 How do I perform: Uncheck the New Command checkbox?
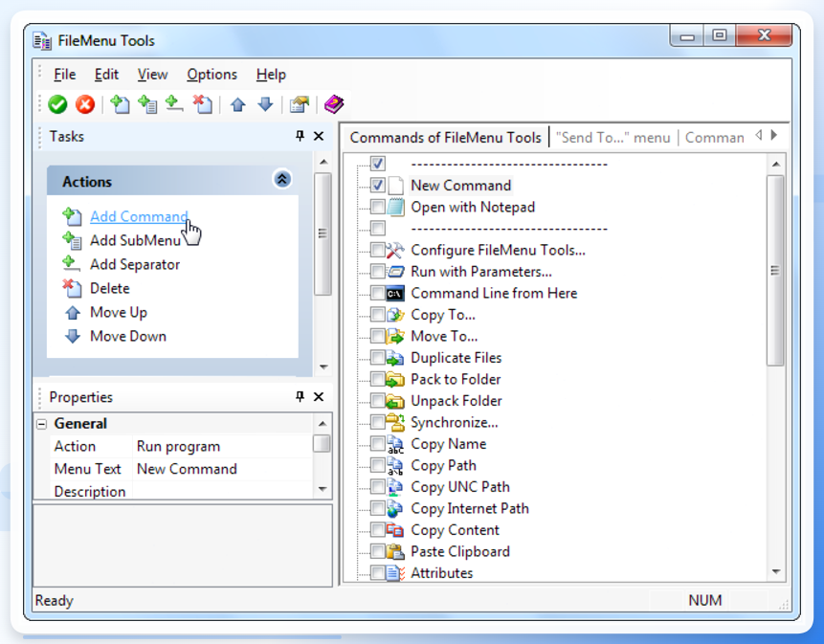point(377,186)
